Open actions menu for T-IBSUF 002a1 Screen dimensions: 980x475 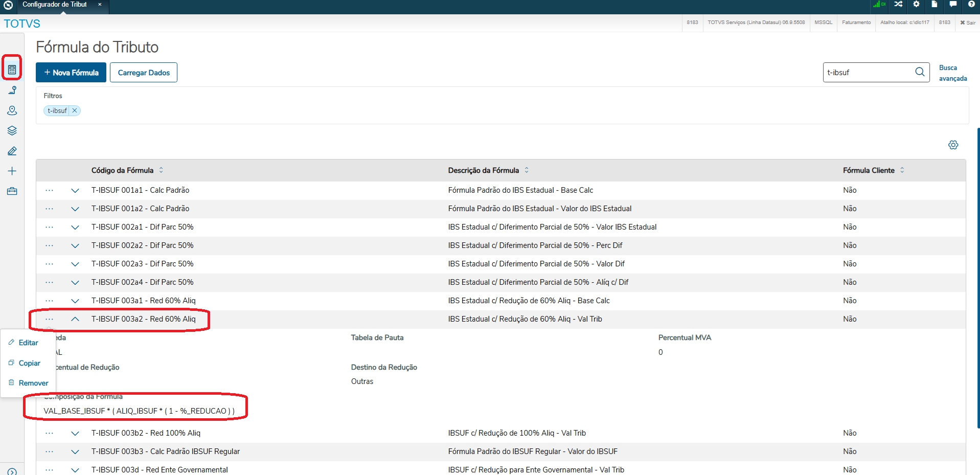coord(49,227)
